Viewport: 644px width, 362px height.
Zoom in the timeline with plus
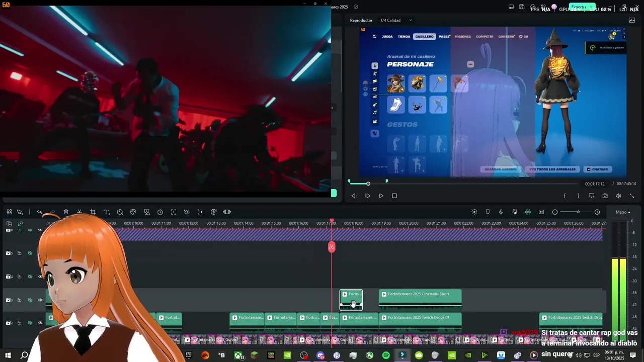[x=597, y=212]
